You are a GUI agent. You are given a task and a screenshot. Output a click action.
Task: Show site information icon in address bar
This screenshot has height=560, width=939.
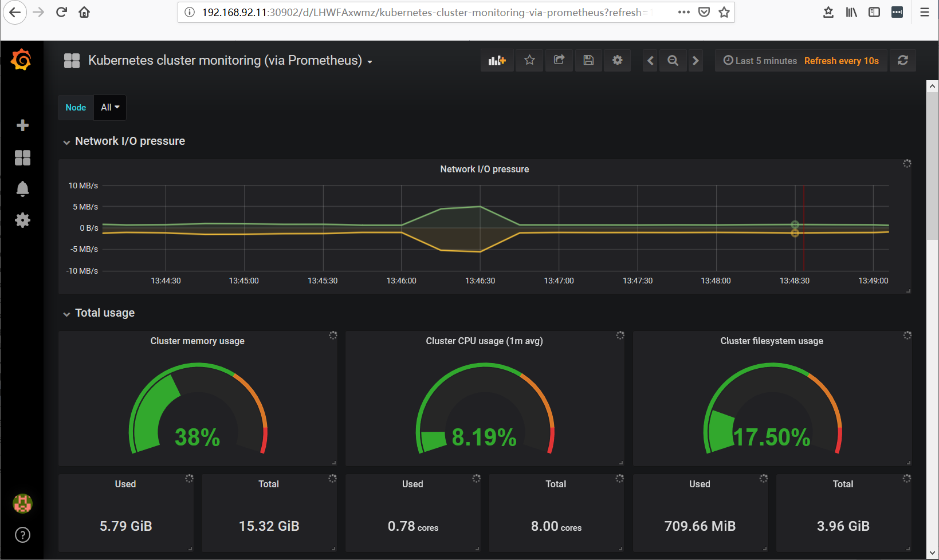click(x=190, y=12)
